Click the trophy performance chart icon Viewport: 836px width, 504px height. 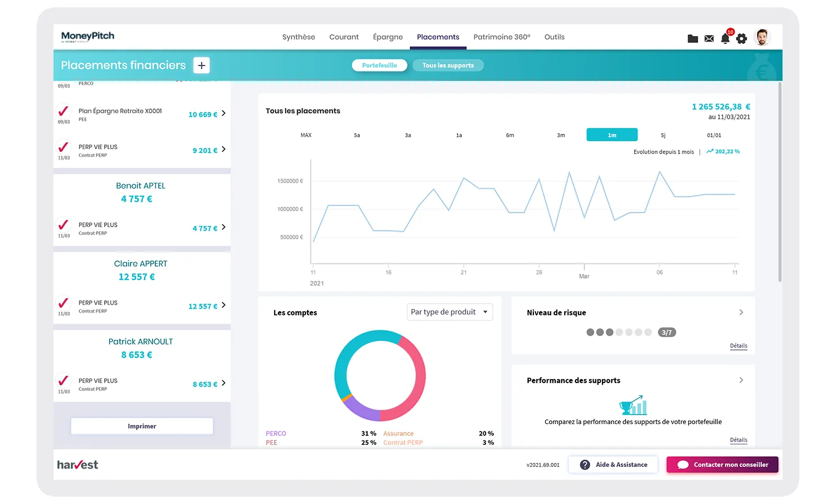[x=633, y=405]
